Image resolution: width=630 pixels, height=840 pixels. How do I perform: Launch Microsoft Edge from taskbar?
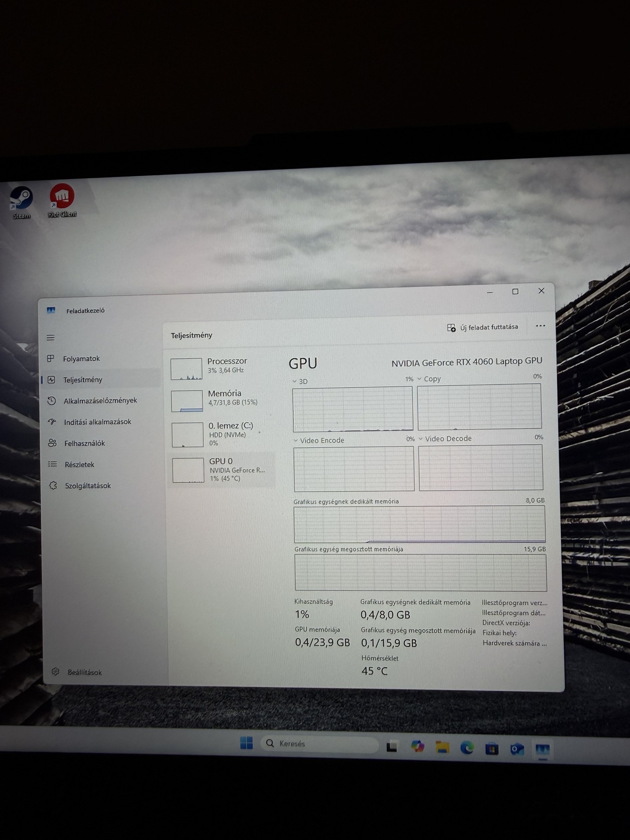467,749
